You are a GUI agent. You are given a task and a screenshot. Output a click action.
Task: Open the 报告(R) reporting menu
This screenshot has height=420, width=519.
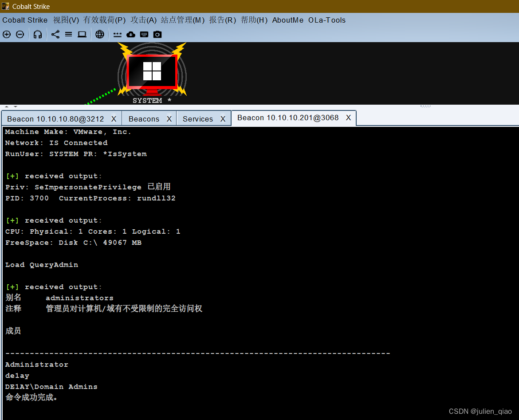click(x=222, y=20)
